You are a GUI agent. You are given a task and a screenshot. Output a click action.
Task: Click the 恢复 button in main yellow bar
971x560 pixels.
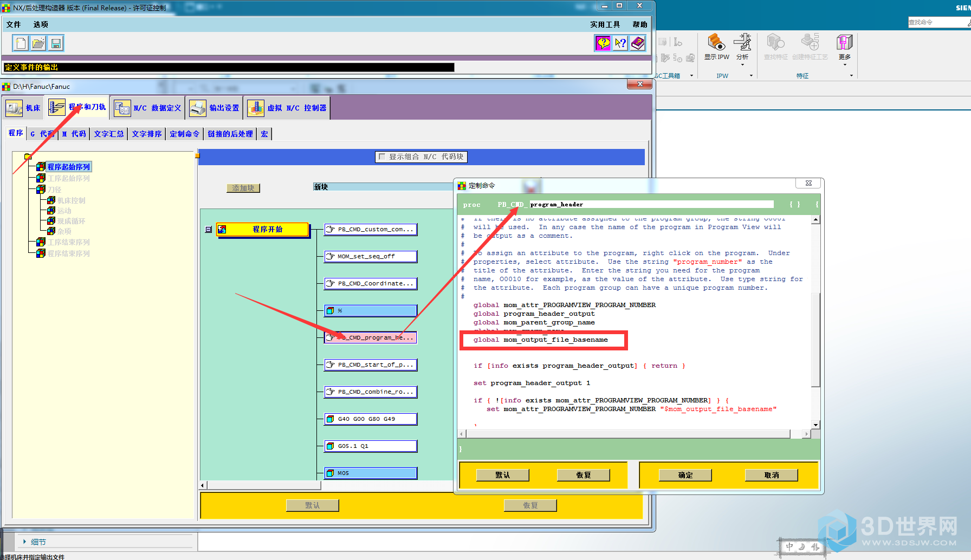(x=530, y=505)
